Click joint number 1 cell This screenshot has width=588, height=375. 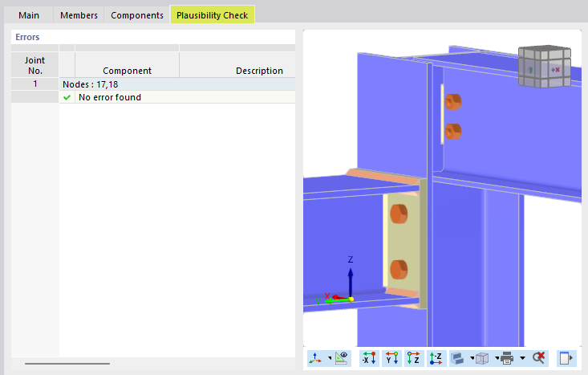34,84
